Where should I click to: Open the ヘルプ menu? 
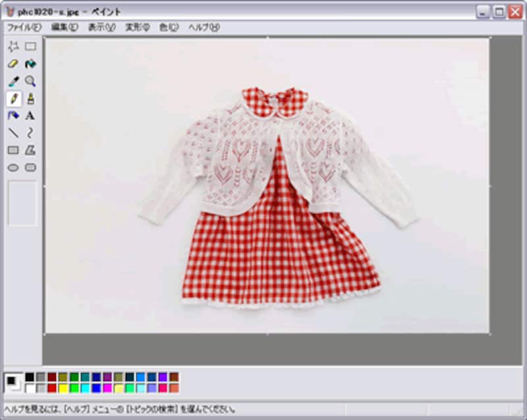pos(204,27)
